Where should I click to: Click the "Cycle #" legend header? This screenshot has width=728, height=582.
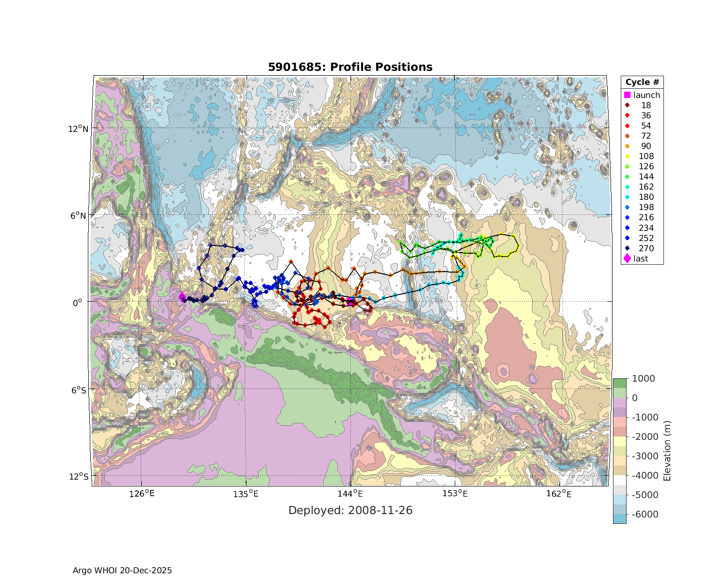[642, 82]
